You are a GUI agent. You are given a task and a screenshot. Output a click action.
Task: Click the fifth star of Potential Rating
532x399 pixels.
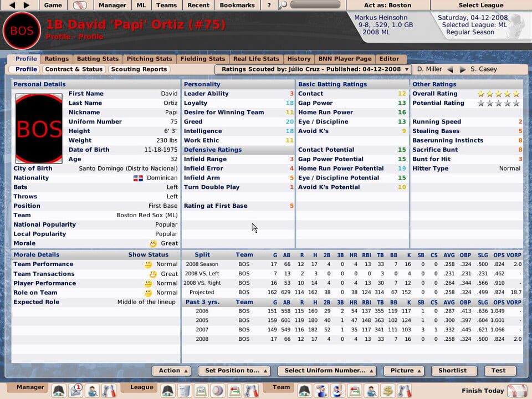click(x=516, y=103)
